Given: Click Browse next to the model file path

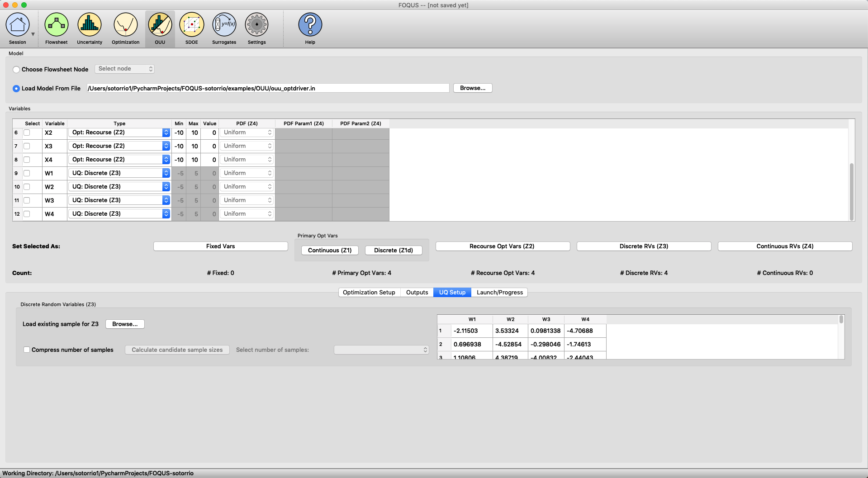Looking at the screenshot, I should click(x=472, y=88).
